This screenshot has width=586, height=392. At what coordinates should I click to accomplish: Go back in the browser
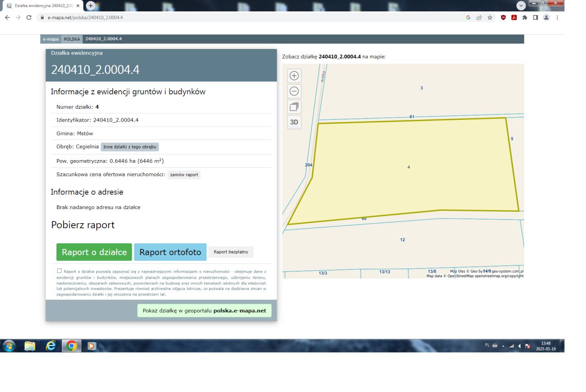(7, 17)
